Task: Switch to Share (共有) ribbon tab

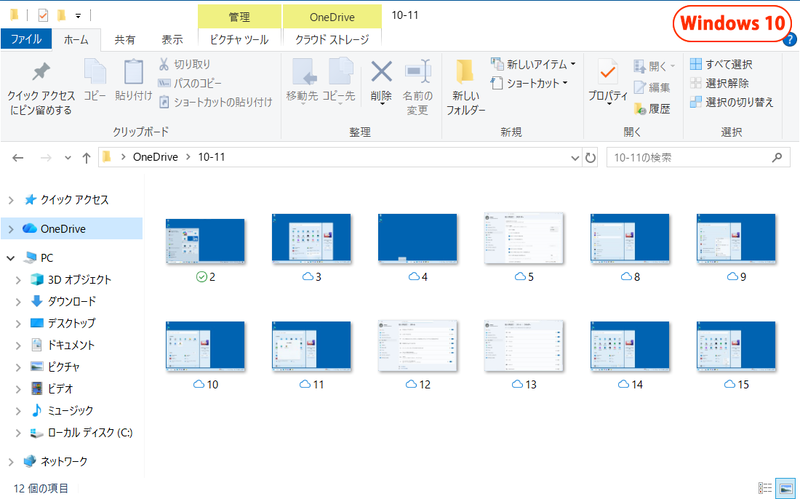Action: (124, 40)
